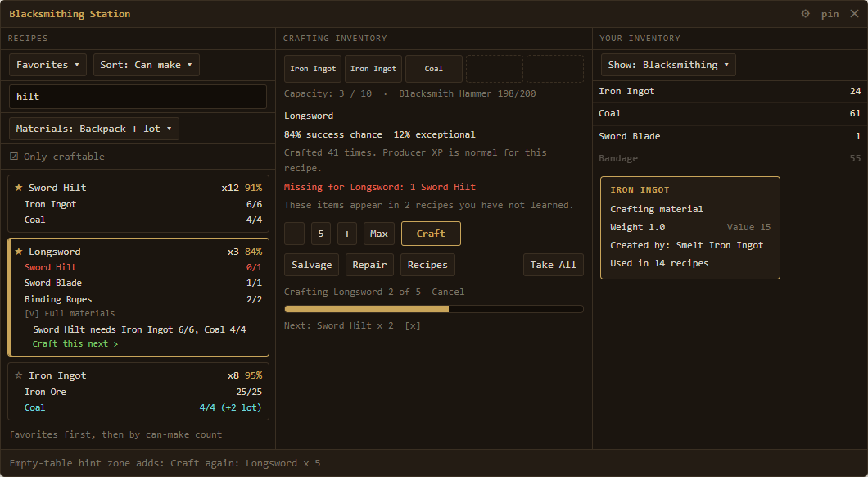This screenshot has width=868, height=477.
Task: Unfavorite Longsword via its star
Action: point(18,252)
